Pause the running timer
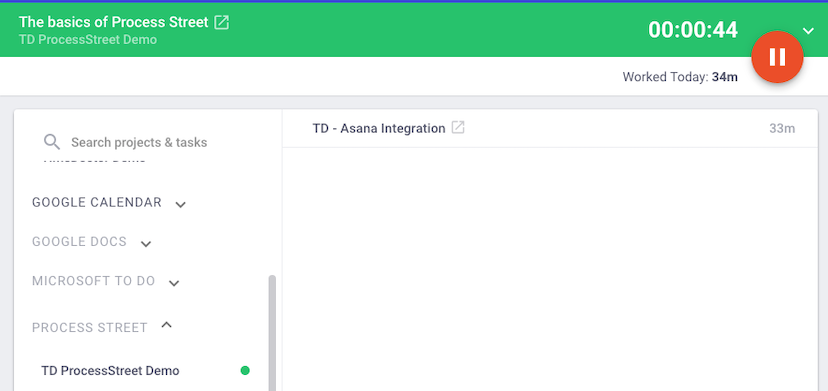Viewport: 828px width, 391px height. click(777, 57)
